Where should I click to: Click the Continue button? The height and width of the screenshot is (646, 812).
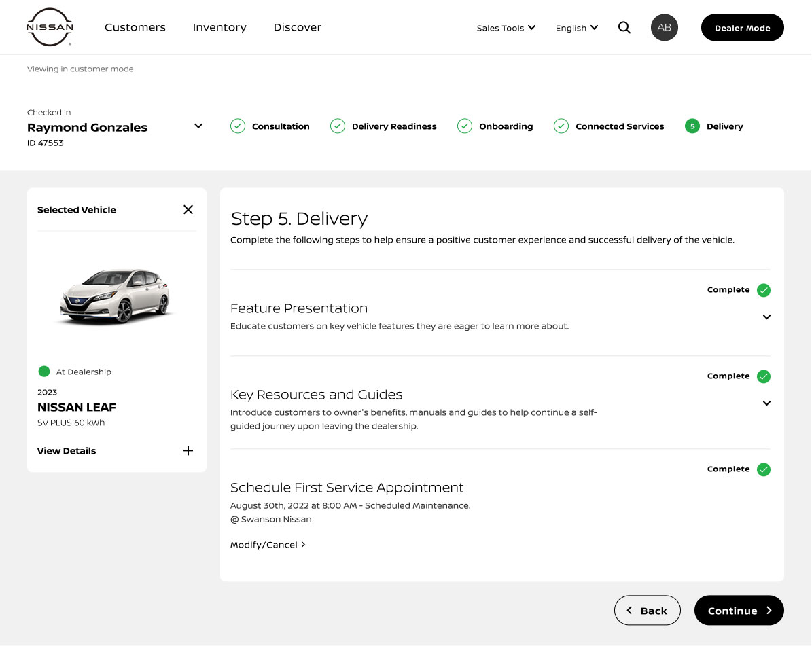tap(739, 610)
